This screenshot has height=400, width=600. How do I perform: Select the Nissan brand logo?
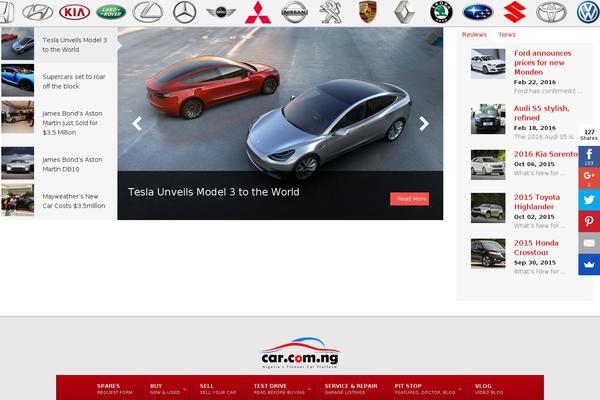click(295, 12)
